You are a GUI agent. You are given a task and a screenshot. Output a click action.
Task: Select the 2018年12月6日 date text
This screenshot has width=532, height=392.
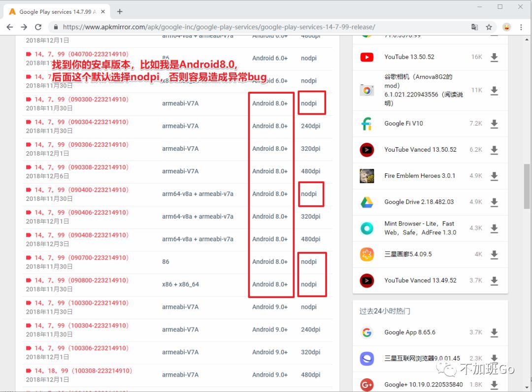(x=47, y=176)
